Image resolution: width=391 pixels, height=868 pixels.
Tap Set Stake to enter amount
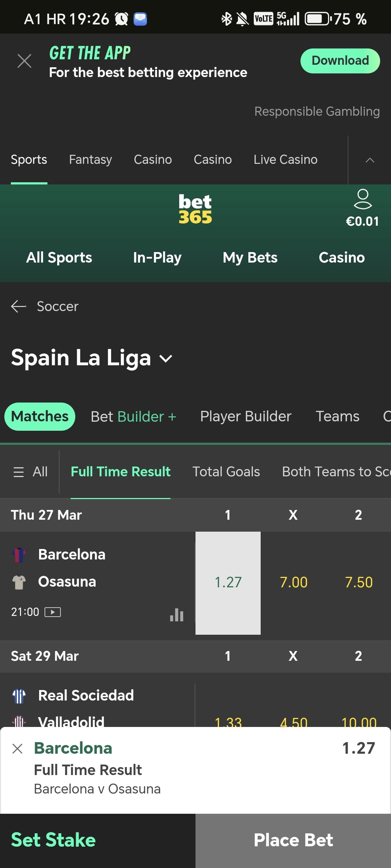click(x=53, y=840)
